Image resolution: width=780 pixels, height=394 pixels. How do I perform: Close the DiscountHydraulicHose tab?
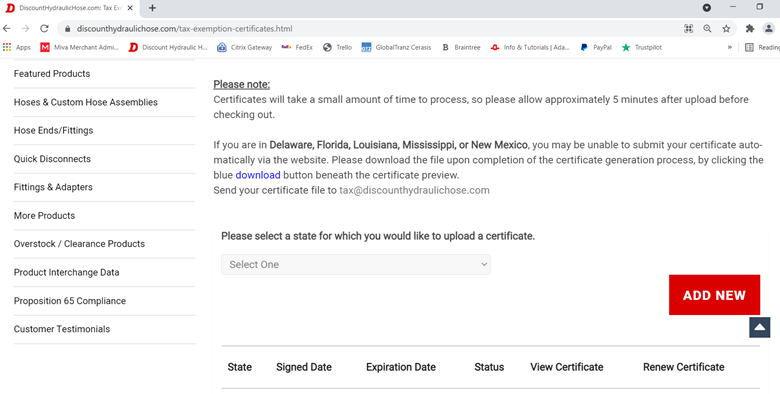coord(130,8)
